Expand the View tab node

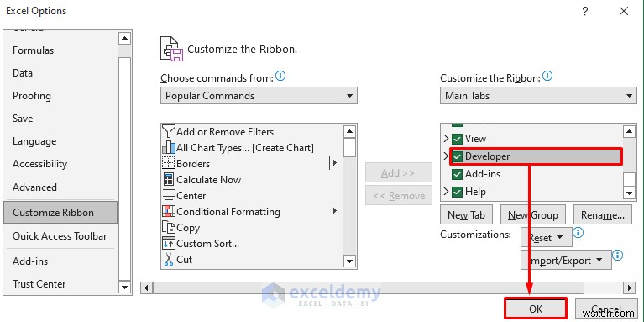[x=446, y=139]
